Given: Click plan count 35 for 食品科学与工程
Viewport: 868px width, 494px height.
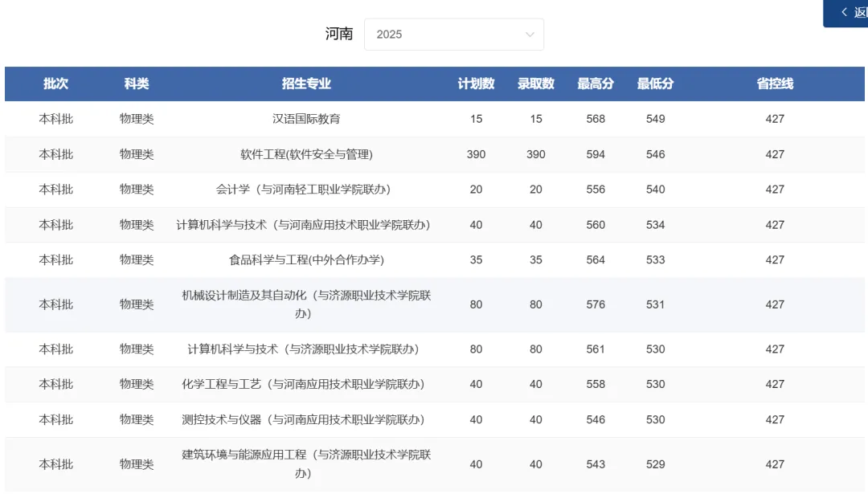Looking at the screenshot, I should click(x=476, y=260).
